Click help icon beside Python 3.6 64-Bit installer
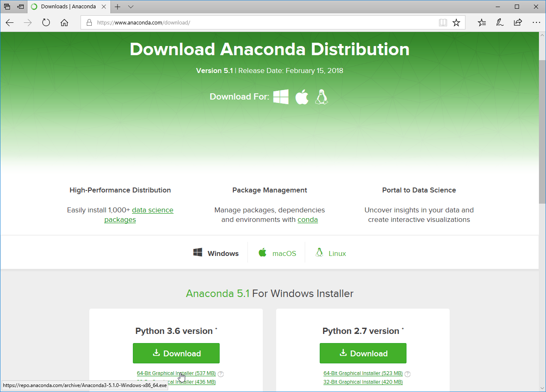The width and height of the screenshot is (546, 392). pos(221,374)
